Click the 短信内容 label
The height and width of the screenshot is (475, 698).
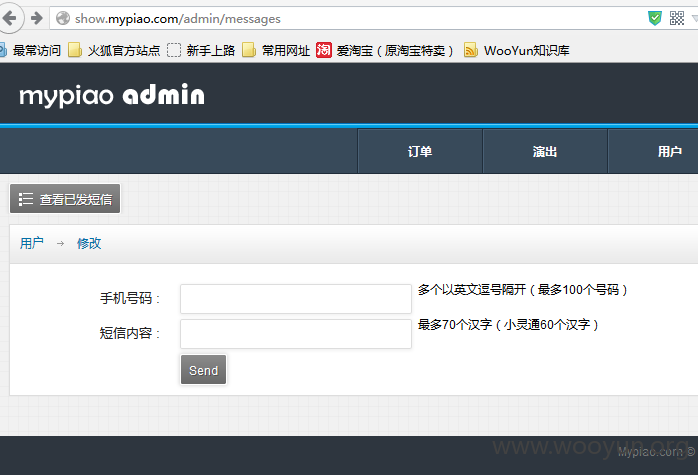130,333
